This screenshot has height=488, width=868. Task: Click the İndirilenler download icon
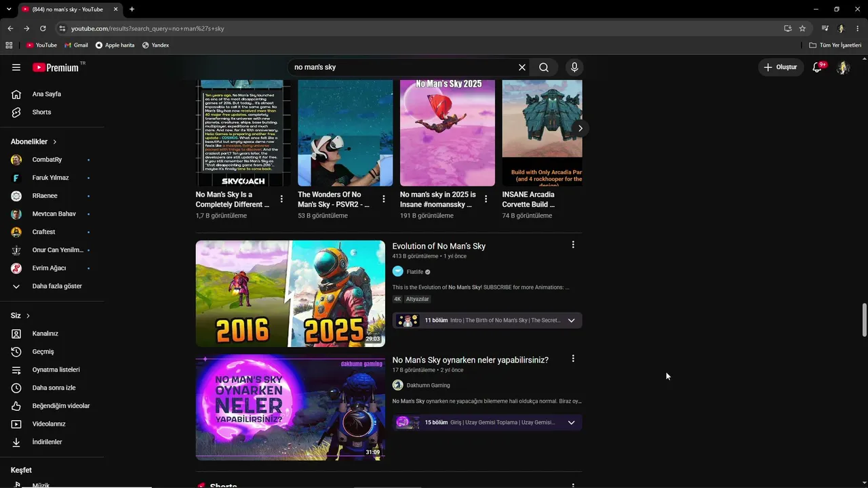click(16, 442)
